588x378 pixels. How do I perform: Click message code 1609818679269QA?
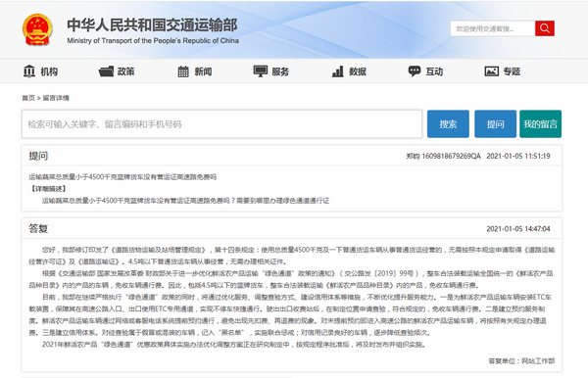click(451, 157)
